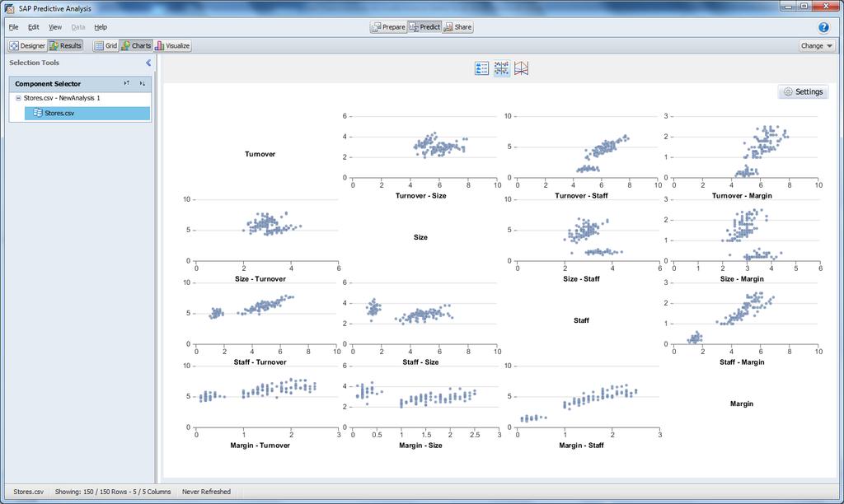Show the Charts result view
The height and width of the screenshot is (504, 844).
click(x=136, y=46)
